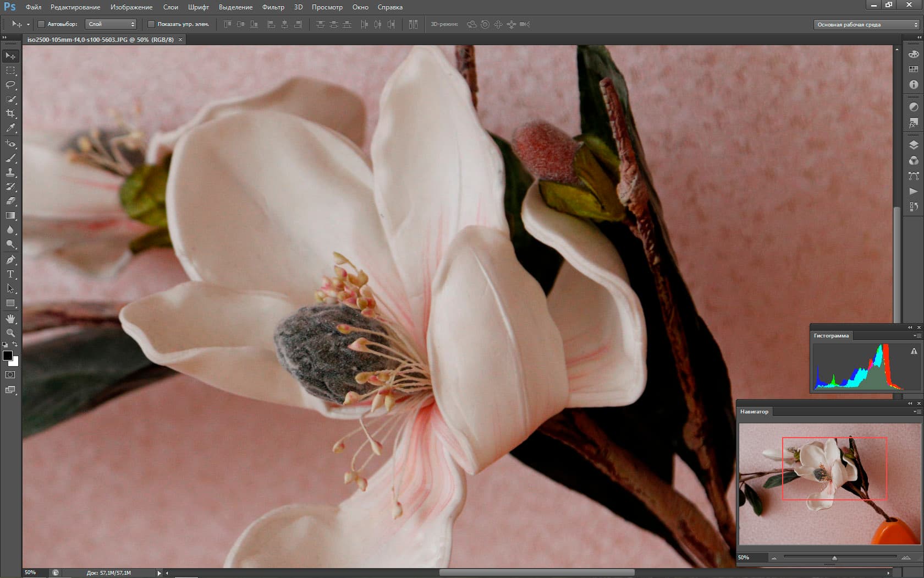This screenshot has height=578, width=924.
Task: Enable the Автовыбор checkbox
Action: click(x=41, y=24)
